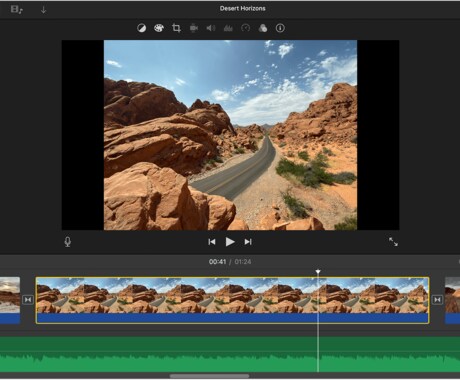460x380 pixels.
Task: Click the blue audio strip of selected clip
Action: coord(232,318)
